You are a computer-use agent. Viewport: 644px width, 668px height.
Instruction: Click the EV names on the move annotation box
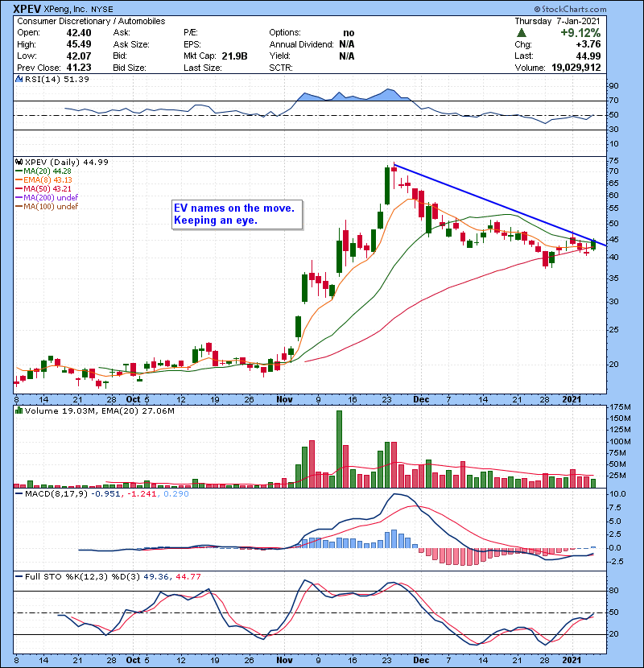tap(237, 215)
